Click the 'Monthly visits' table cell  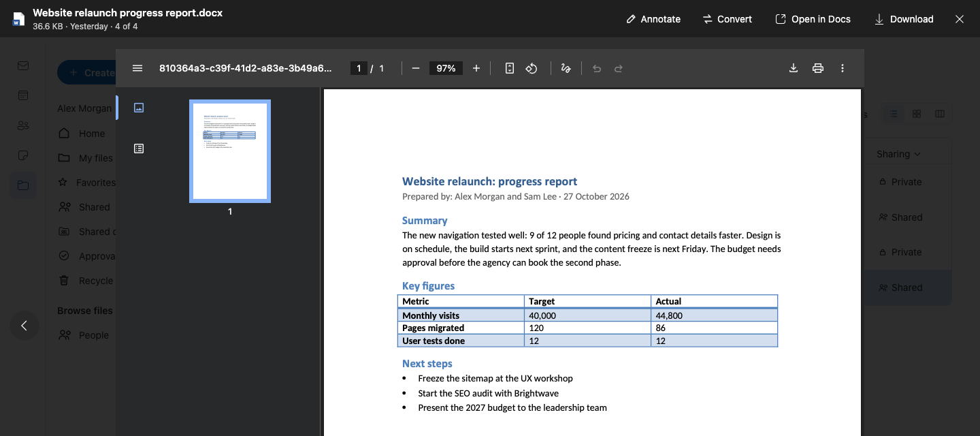pyautogui.click(x=461, y=315)
